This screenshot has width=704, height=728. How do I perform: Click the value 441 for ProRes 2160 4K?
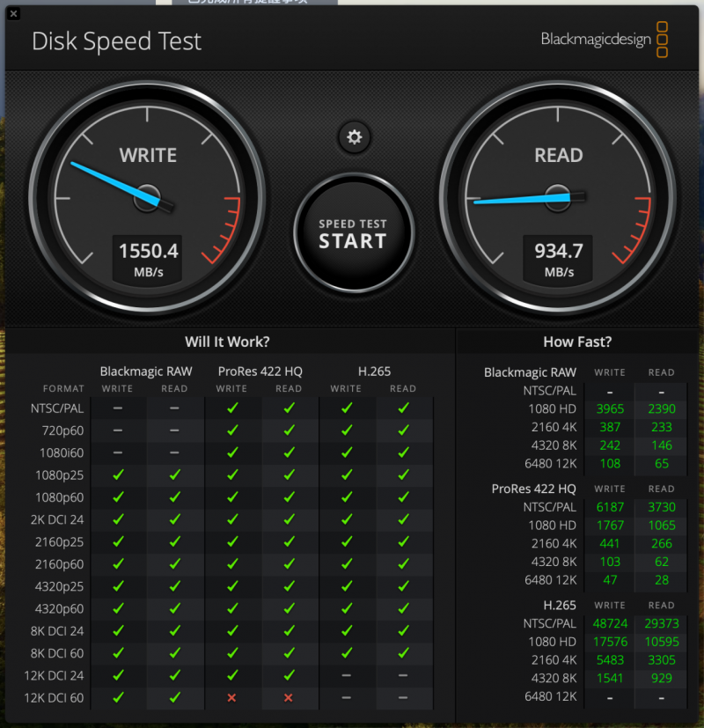point(610,544)
